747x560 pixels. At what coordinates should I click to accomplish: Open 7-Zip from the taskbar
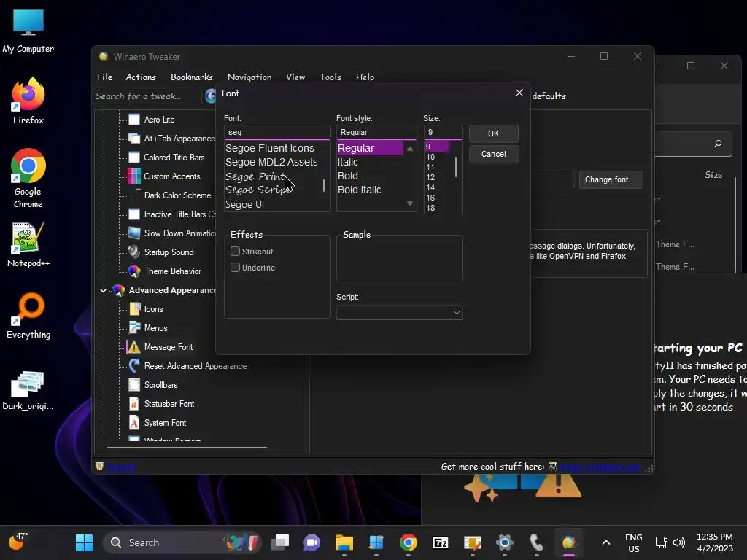coord(440,542)
